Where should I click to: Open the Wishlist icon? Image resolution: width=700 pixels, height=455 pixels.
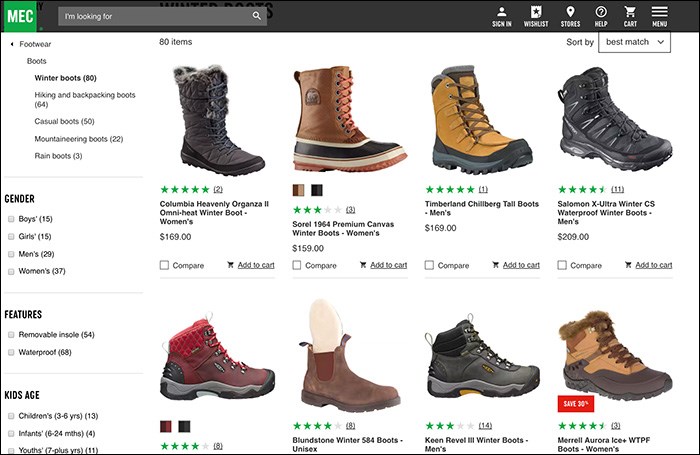point(536,17)
